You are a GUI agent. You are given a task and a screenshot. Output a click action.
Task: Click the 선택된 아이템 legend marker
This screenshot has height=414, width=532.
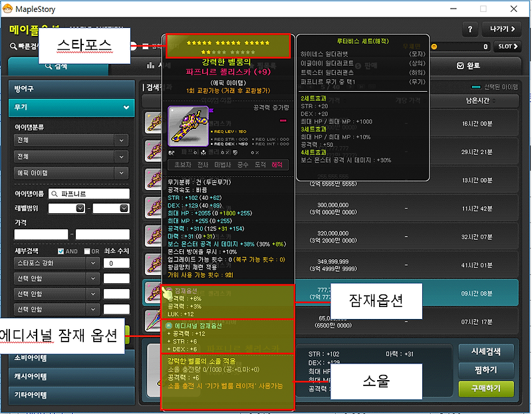tap(476, 87)
